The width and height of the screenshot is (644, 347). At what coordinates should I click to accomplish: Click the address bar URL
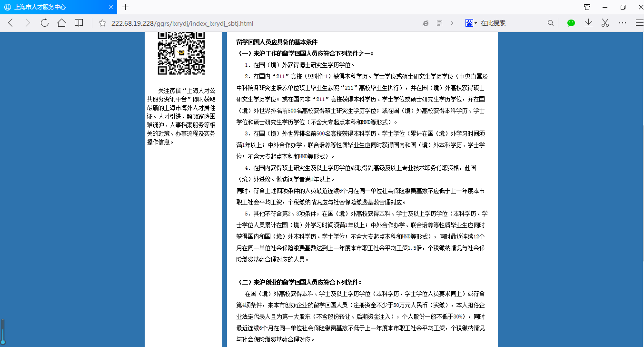[x=182, y=23]
